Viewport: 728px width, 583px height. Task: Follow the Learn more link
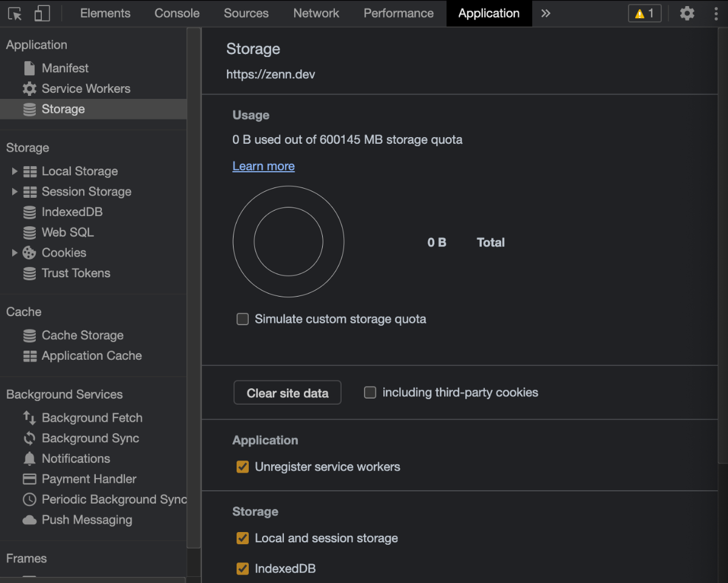pos(263,166)
